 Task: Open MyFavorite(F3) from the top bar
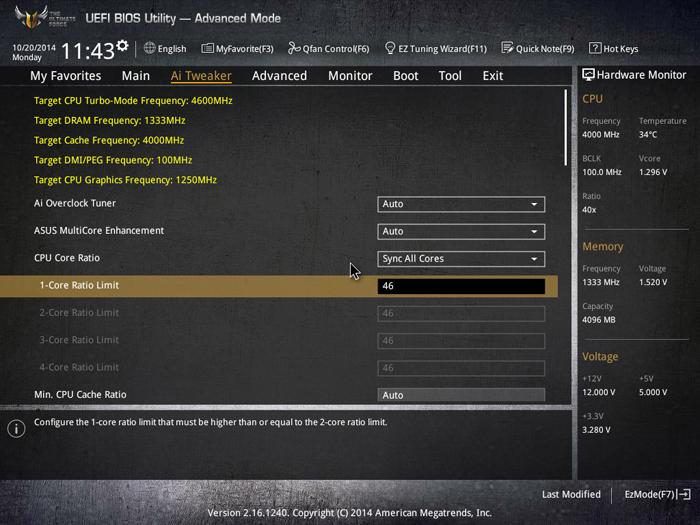[237, 48]
